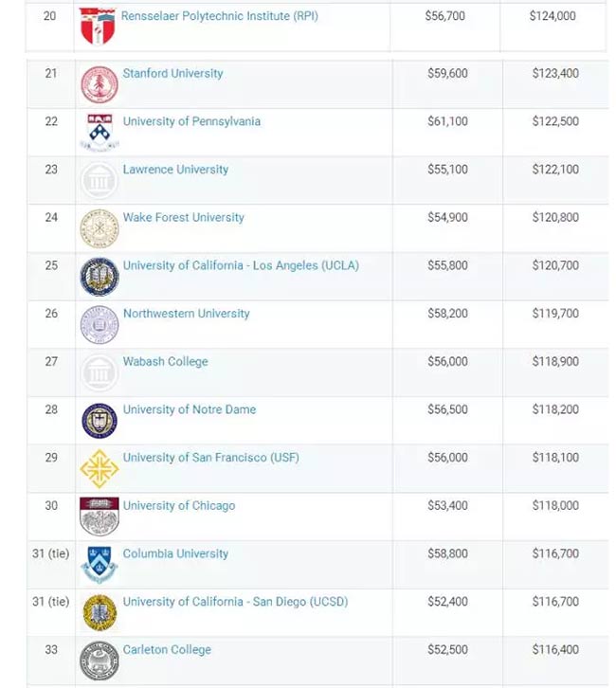
Task: Open the Lawrence University link
Action: 175,170
